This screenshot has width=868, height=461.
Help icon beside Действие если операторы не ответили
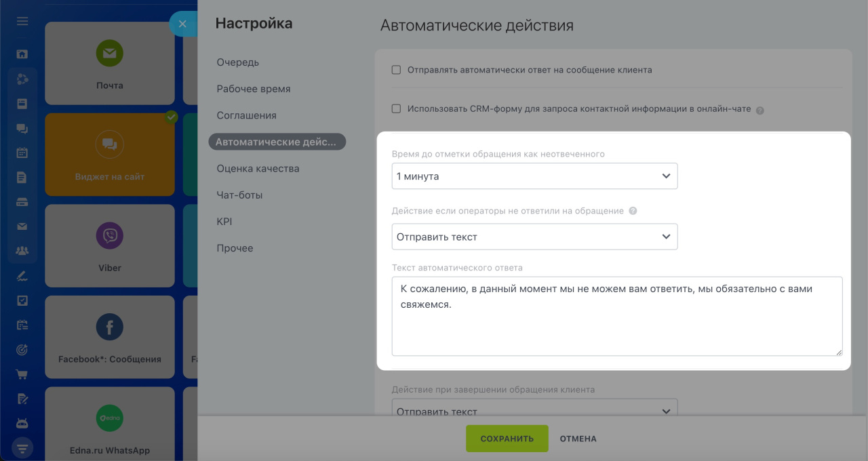click(x=633, y=211)
